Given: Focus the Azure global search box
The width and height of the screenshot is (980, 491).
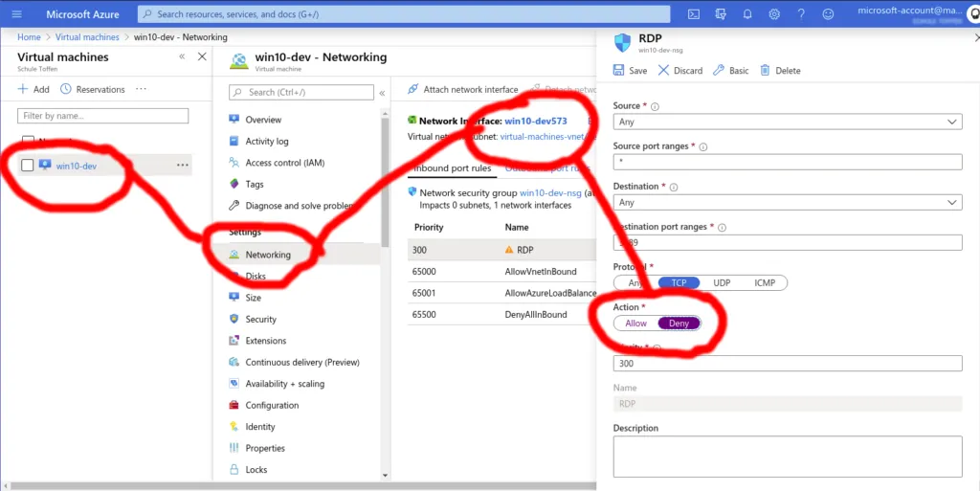Looking at the screenshot, I should pyautogui.click(x=404, y=13).
